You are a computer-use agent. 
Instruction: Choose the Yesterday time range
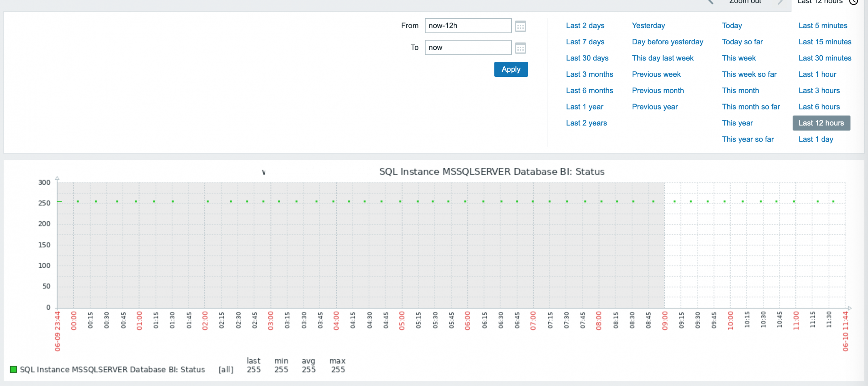pos(648,26)
